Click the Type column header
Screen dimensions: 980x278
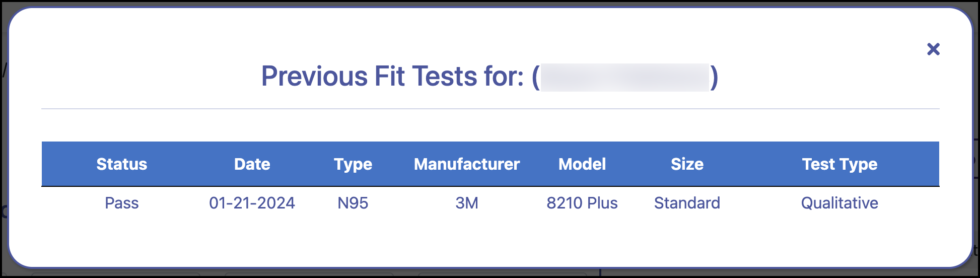(x=353, y=164)
